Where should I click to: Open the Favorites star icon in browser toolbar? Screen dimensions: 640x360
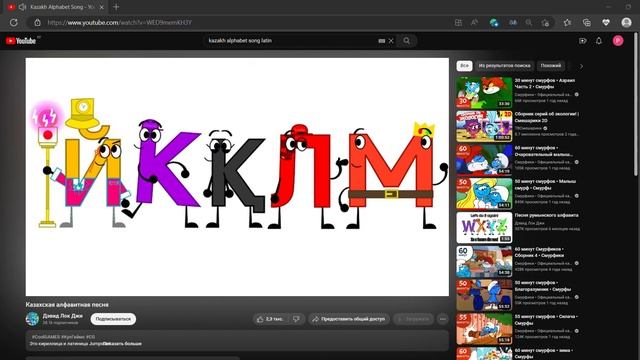[x=567, y=23]
